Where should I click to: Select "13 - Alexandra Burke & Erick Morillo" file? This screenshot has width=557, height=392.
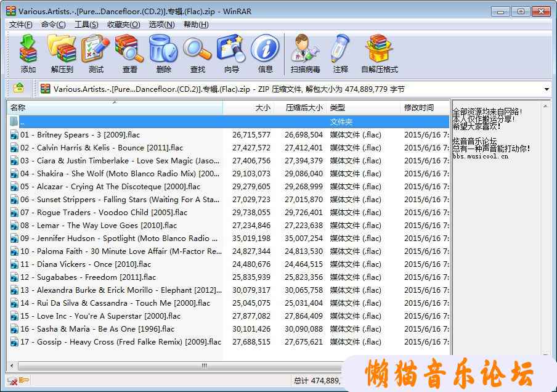tap(121, 290)
